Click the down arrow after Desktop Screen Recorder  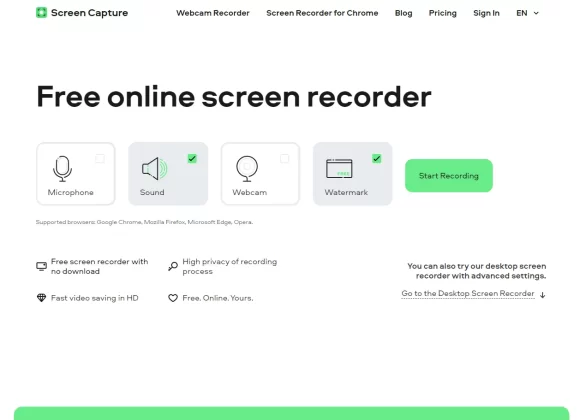(543, 295)
